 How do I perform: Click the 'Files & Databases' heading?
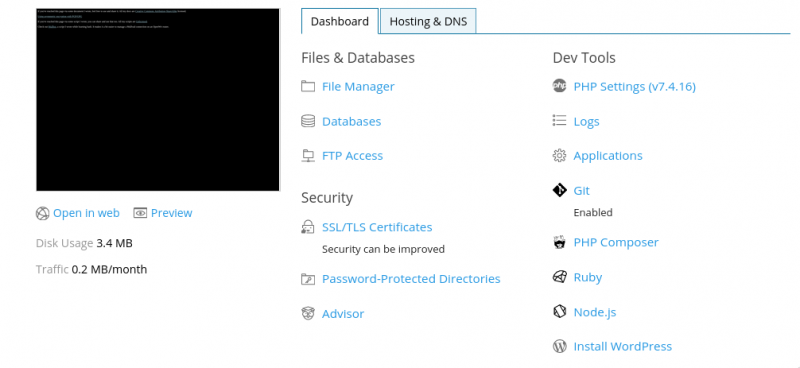pos(358,58)
